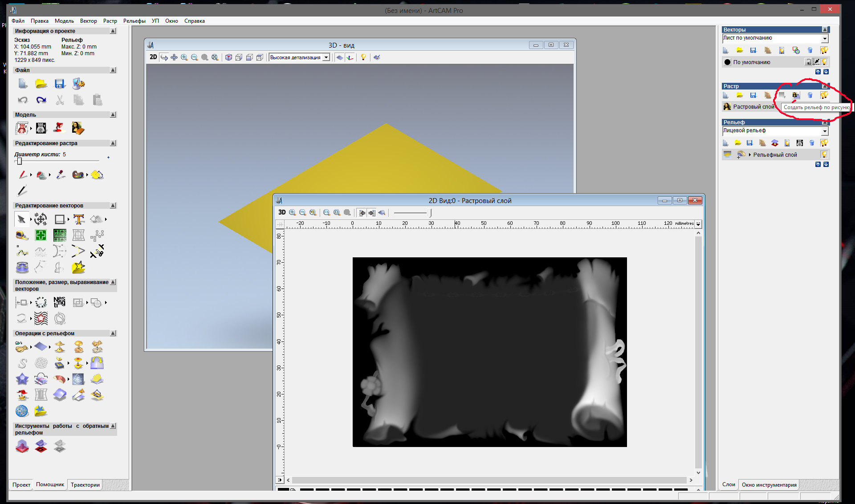
Task: Click the Nesting tool icon
Action: 59,302
